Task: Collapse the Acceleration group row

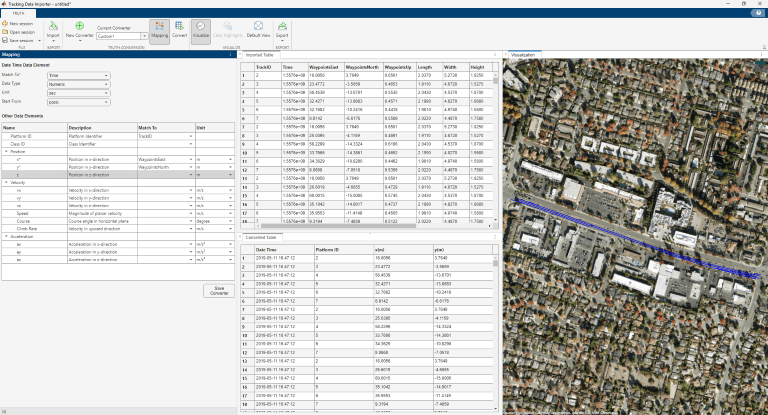Action: coord(4,236)
